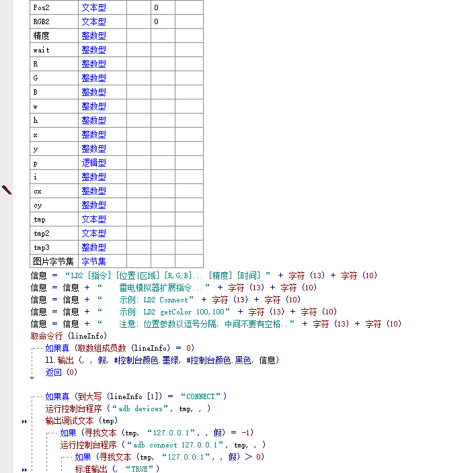
Task: Click the 标准输出 (, “TRUE”) statement
Action: click(x=117, y=469)
